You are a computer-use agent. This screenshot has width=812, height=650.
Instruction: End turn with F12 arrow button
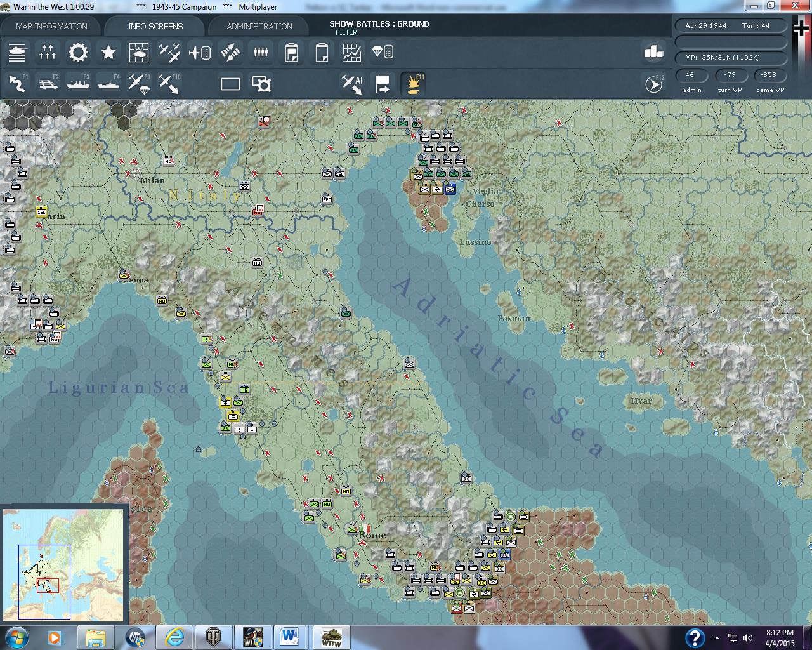654,84
